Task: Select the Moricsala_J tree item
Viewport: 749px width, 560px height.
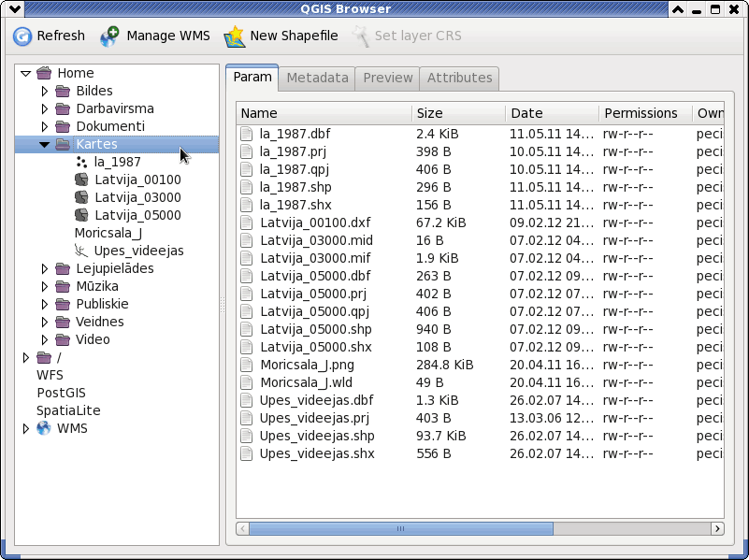Action: 108,233
